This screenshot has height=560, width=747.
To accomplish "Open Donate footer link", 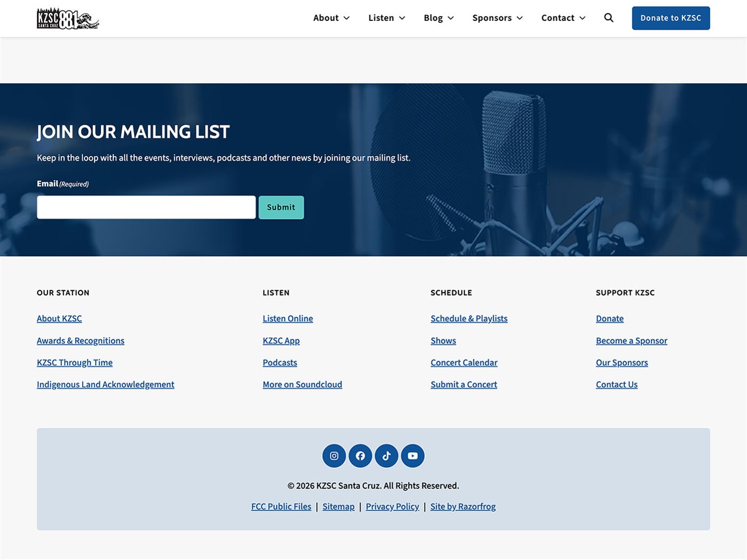I will (610, 318).
